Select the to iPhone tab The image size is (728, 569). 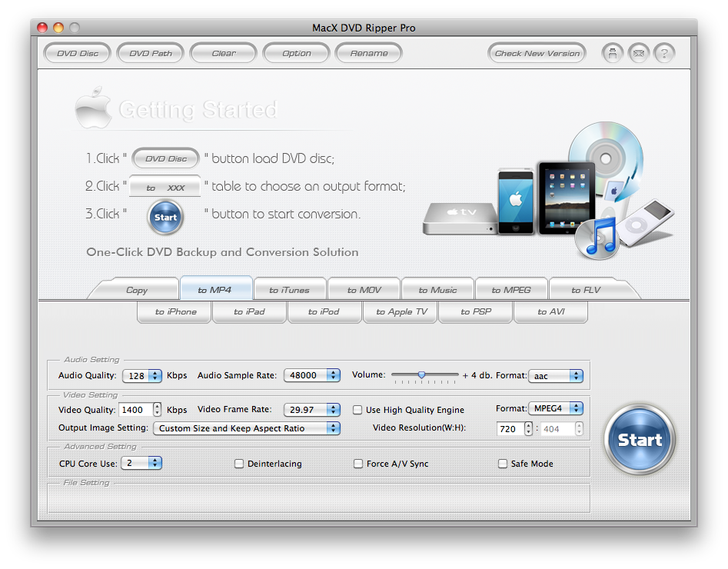pyautogui.click(x=175, y=311)
